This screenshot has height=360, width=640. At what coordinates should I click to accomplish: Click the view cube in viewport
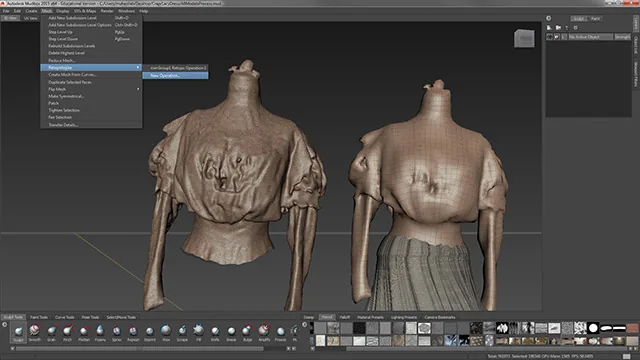[524, 39]
